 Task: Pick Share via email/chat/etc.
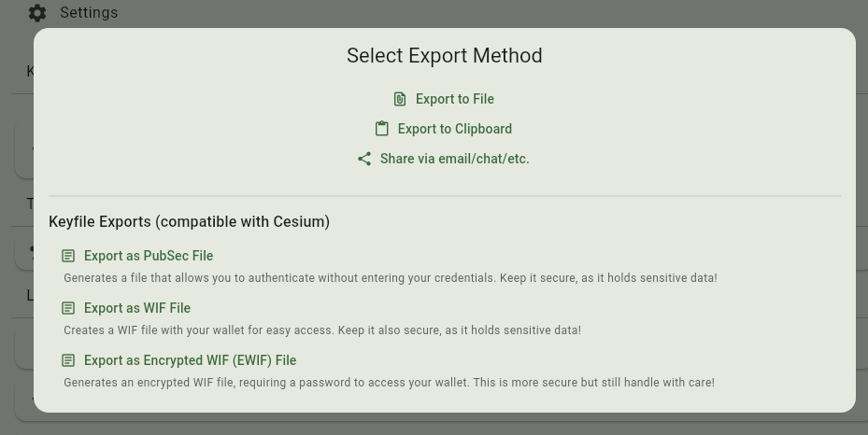point(454,159)
